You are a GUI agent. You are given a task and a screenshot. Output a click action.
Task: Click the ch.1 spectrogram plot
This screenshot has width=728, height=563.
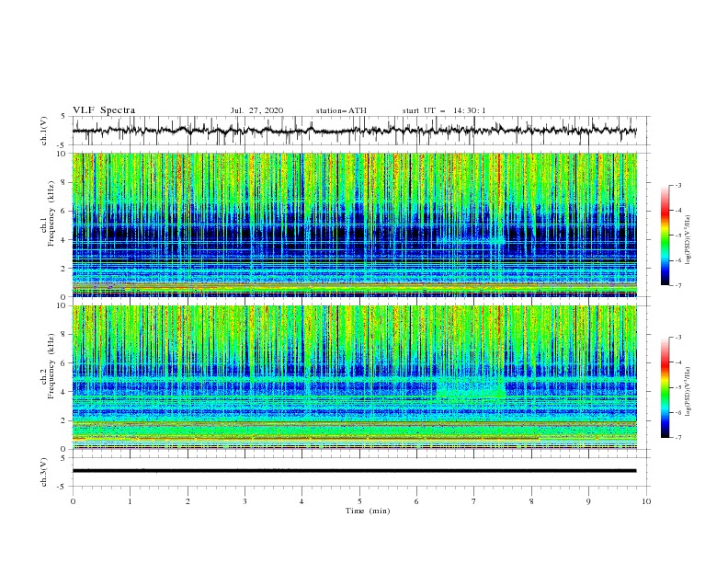[x=355, y=224]
